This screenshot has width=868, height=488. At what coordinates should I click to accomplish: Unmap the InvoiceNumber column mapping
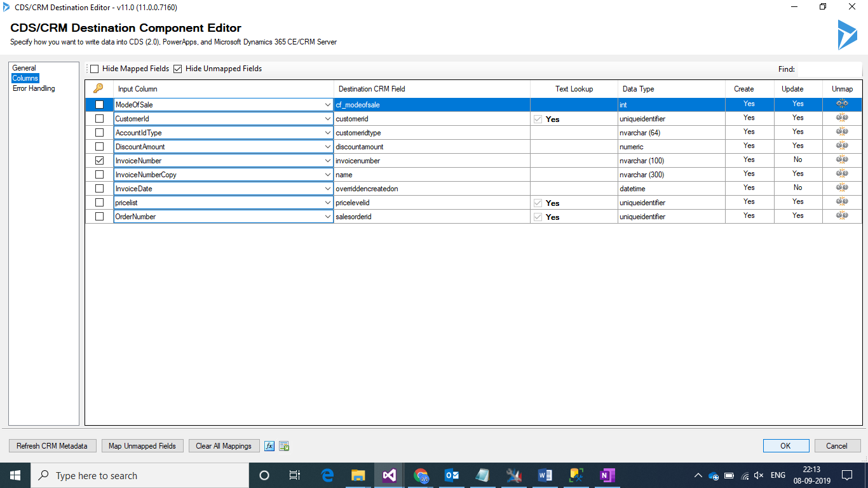(842, 159)
